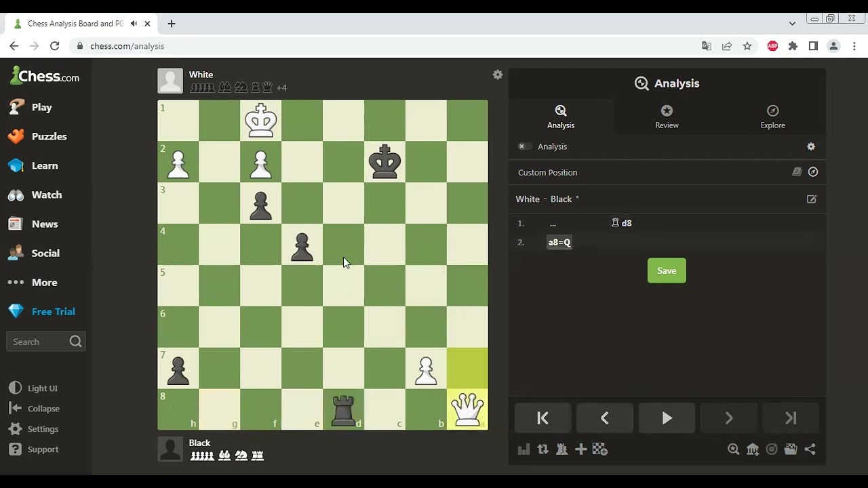
Task: Click the library add collection icon
Action: pyautogui.click(x=753, y=449)
